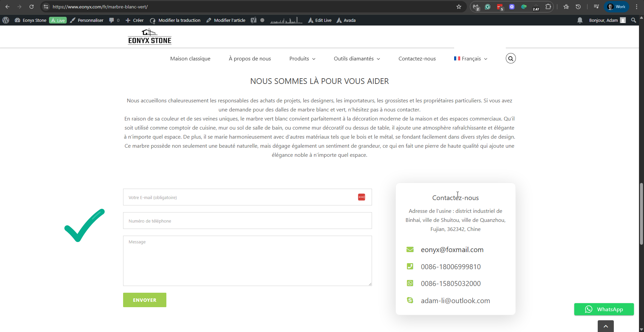Screen dimensions: 644x332
Task: Click the green Live badge
Action: pyautogui.click(x=58, y=20)
